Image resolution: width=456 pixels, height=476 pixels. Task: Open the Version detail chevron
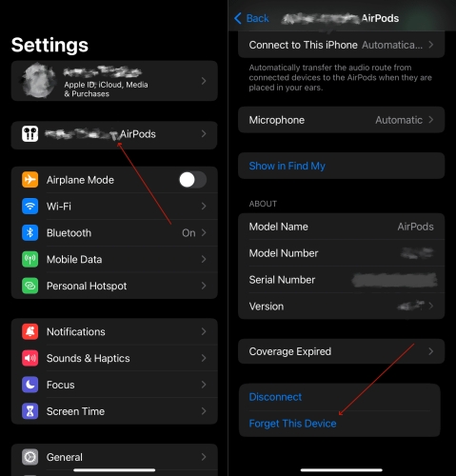tap(431, 306)
